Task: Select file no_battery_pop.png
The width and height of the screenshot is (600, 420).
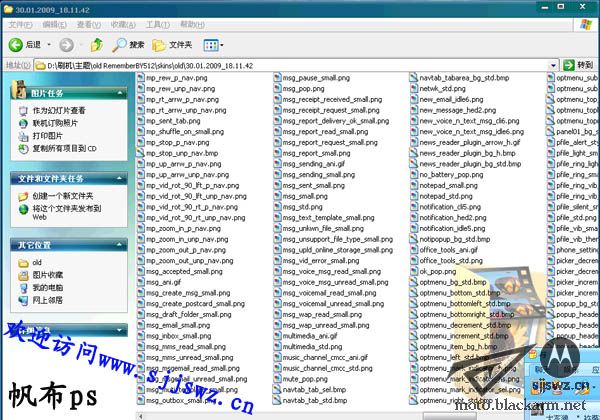Action: [448, 174]
